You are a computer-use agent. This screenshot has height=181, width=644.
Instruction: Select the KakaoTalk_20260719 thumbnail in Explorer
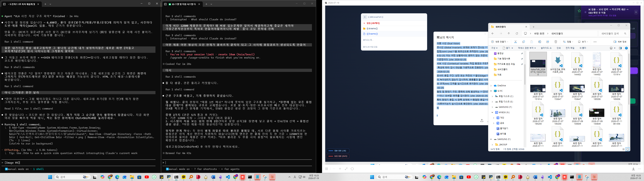click(x=538, y=64)
